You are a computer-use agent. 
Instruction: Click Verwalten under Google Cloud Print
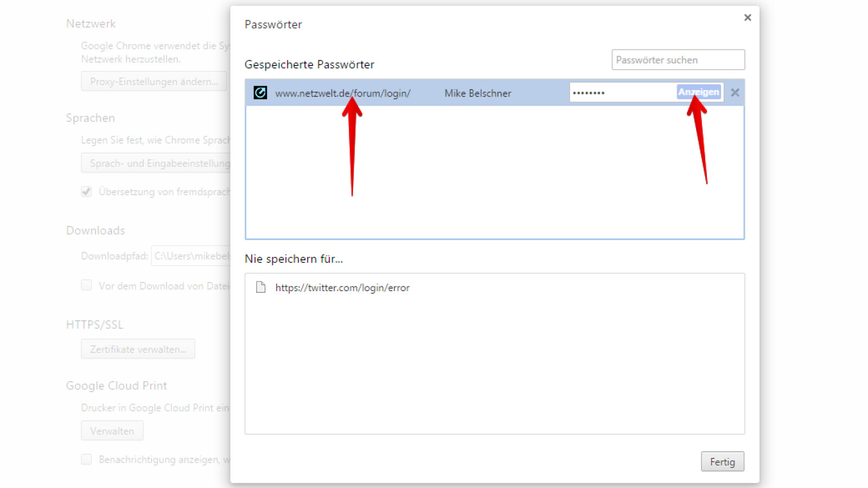(x=112, y=431)
